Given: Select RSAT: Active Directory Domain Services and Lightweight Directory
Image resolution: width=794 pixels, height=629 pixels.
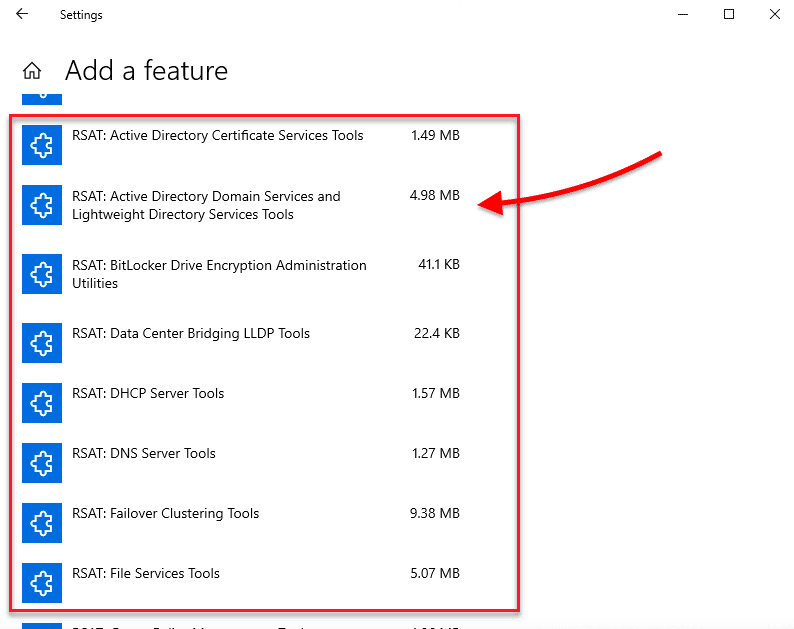Looking at the screenshot, I should pos(206,205).
